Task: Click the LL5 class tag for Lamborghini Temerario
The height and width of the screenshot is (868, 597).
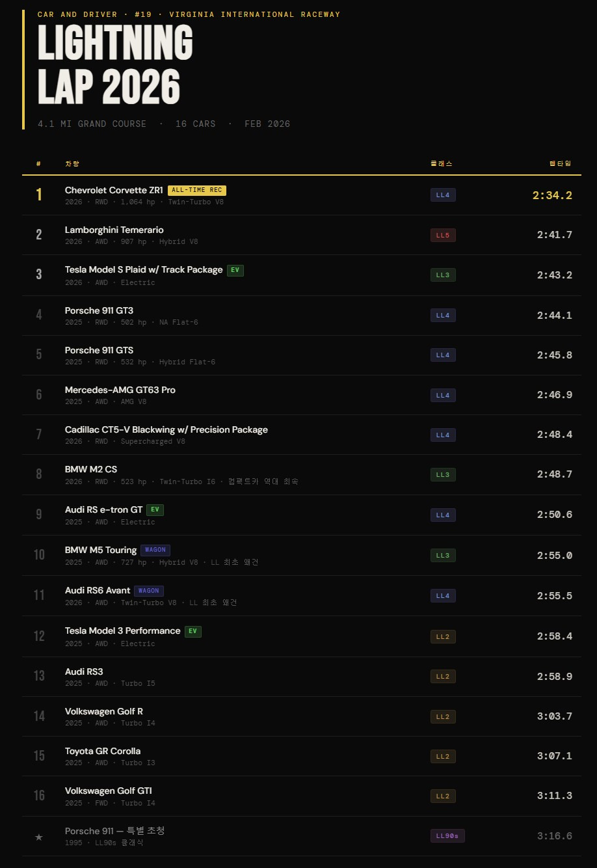Action: click(443, 235)
